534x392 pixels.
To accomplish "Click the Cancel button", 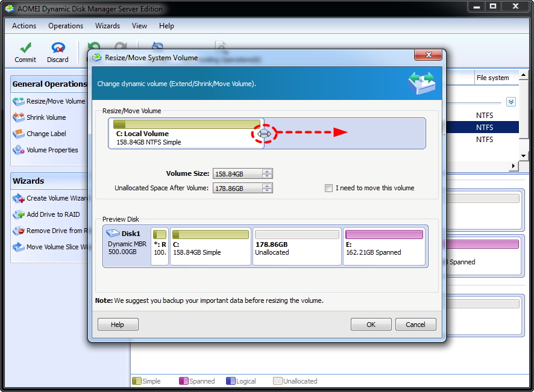I will [x=415, y=325].
